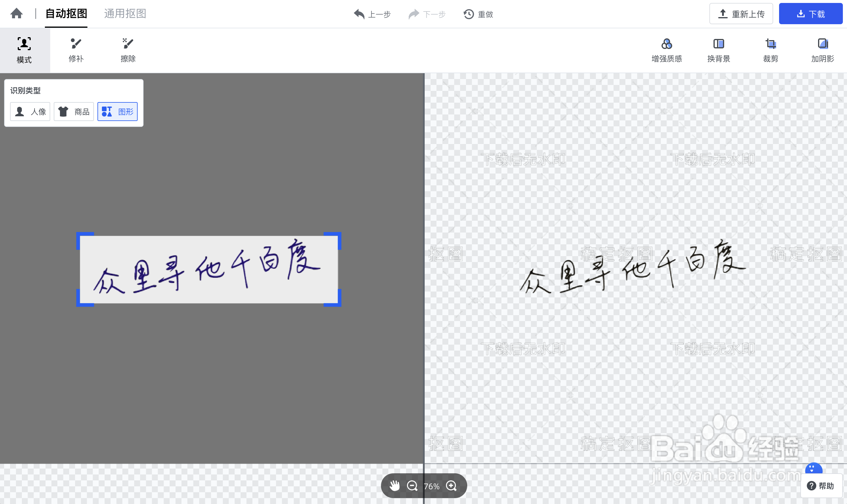
Task: Switch to 自动抠图 tab
Action: [x=66, y=14]
